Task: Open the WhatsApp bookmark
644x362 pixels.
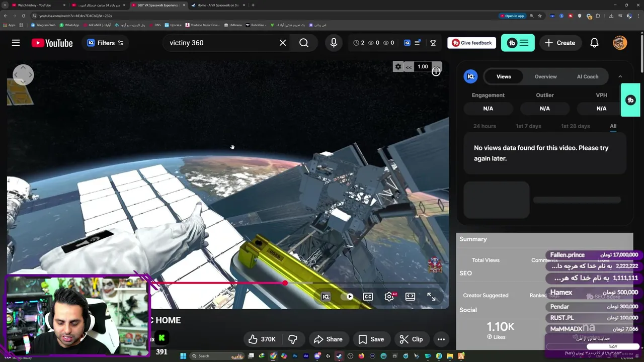Action: tap(69, 25)
